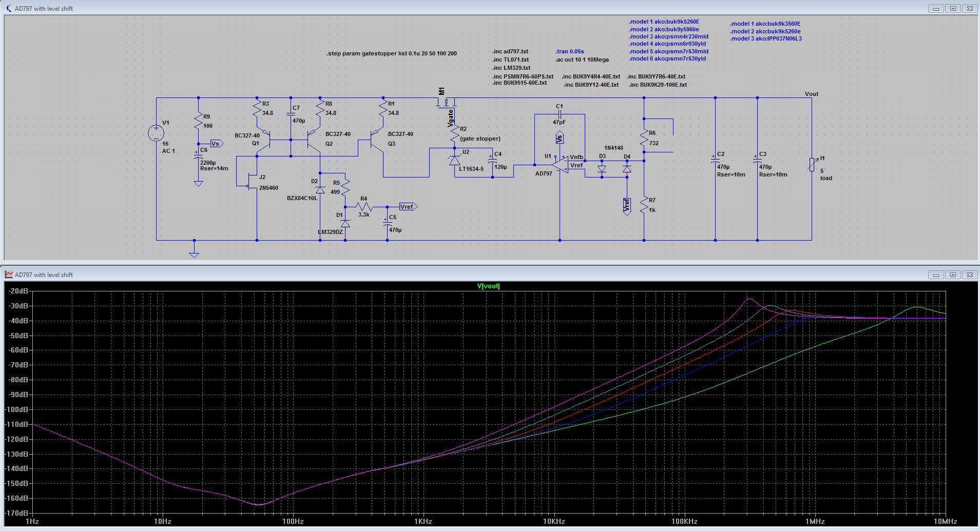This screenshot has height=531, width=980.
Task: Click the Vs net label near R9
Action: point(216,144)
